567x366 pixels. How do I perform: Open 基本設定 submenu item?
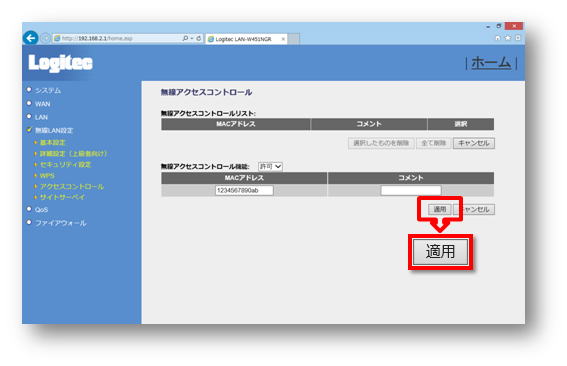pos(52,142)
